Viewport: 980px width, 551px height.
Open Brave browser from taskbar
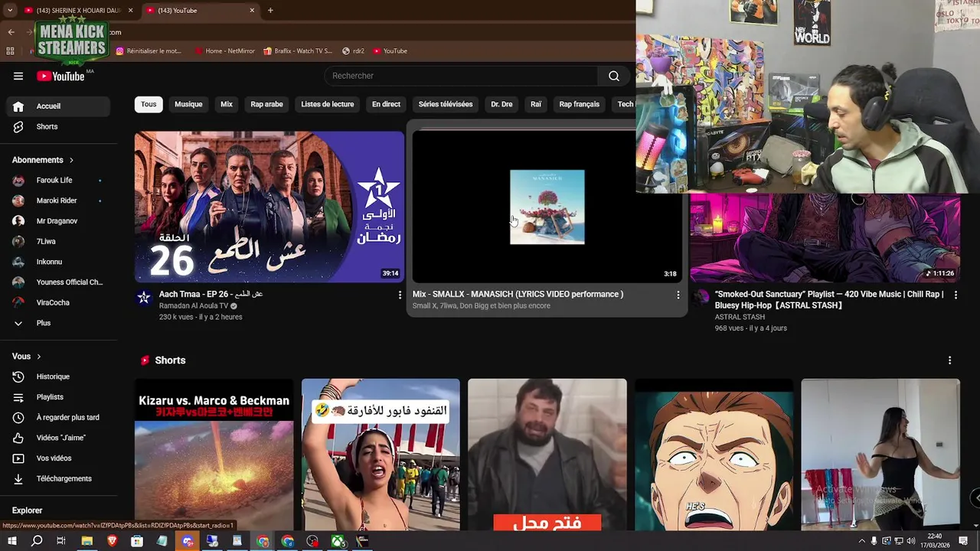[112, 541]
